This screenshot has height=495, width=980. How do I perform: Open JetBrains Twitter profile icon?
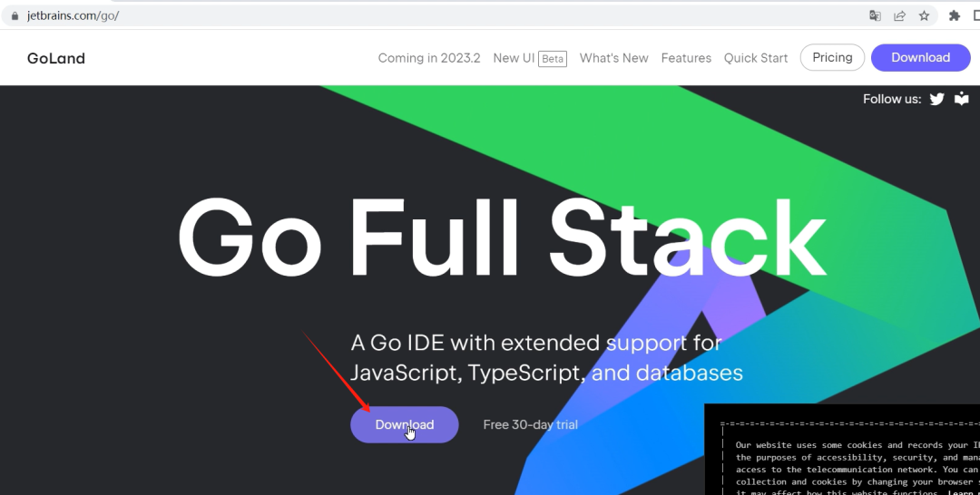tap(936, 99)
